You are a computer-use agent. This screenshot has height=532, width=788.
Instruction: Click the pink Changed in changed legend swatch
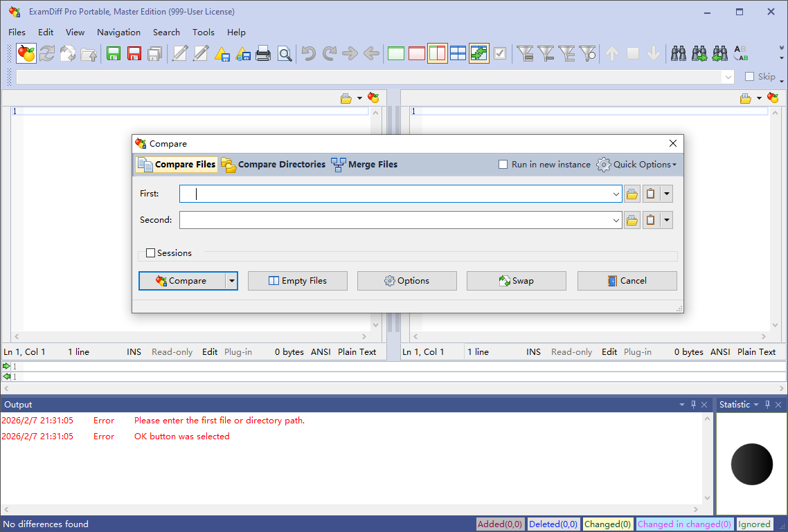tap(684, 524)
